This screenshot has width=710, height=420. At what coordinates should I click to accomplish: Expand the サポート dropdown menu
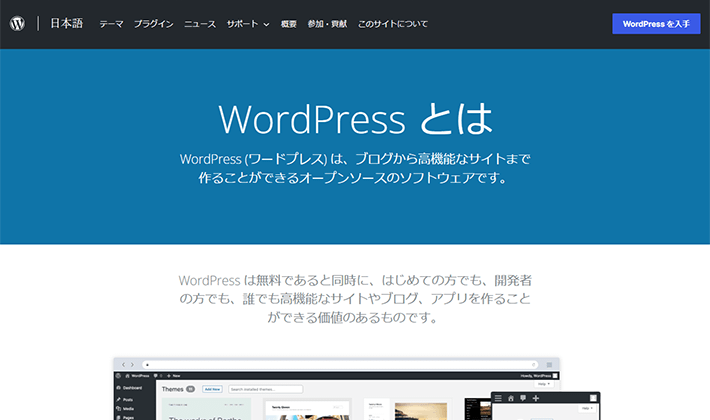tap(248, 24)
